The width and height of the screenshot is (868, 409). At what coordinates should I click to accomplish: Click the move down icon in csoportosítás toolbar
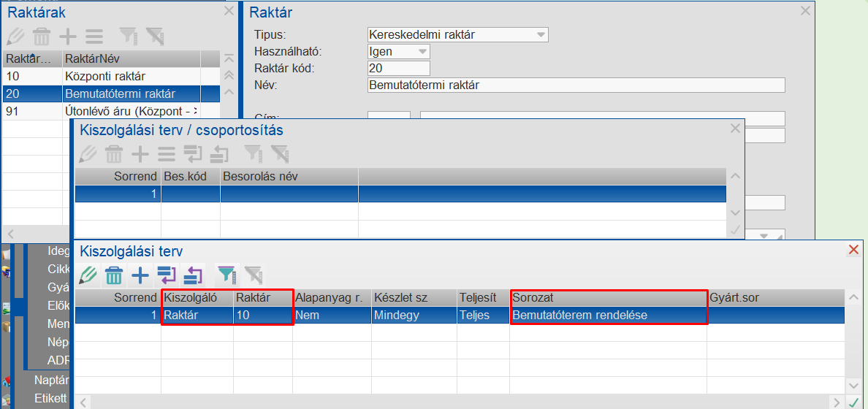click(193, 154)
